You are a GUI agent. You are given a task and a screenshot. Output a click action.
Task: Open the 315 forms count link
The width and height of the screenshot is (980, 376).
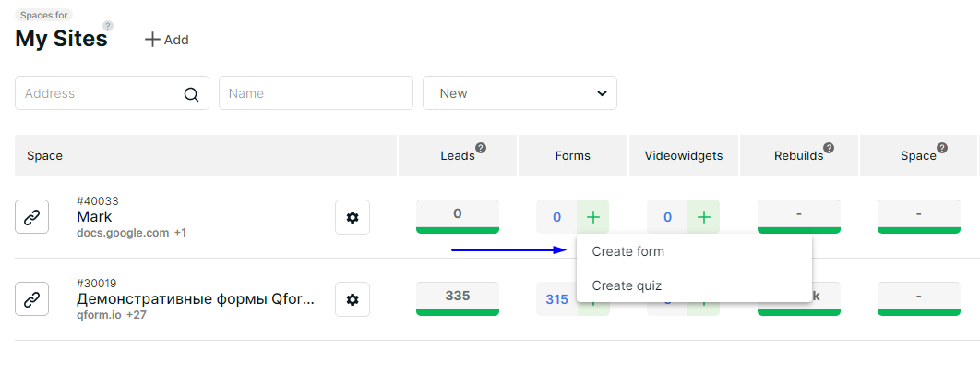point(556,299)
